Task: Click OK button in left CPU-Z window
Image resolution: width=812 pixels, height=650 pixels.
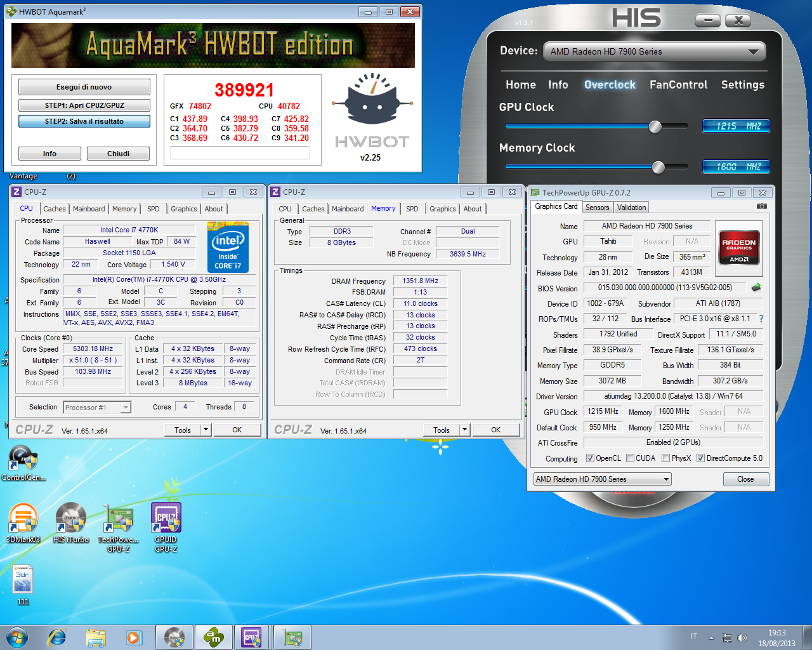Action: (x=237, y=430)
